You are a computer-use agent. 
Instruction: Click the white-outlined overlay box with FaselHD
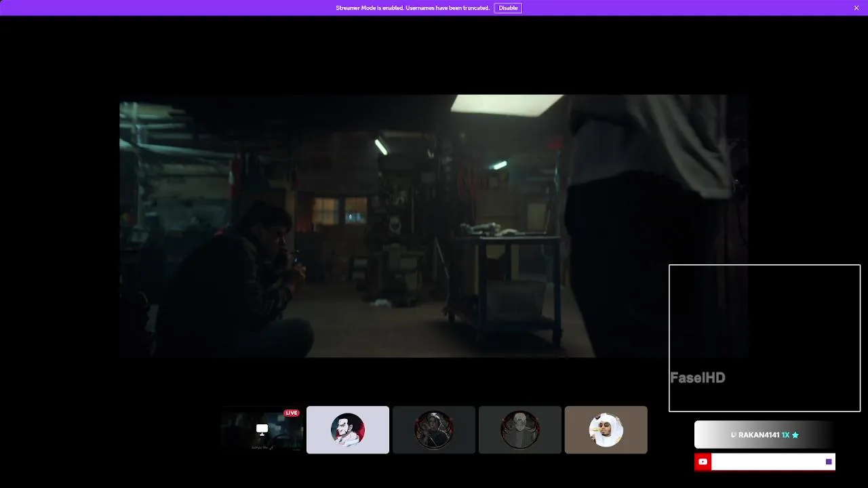(764, 338)
